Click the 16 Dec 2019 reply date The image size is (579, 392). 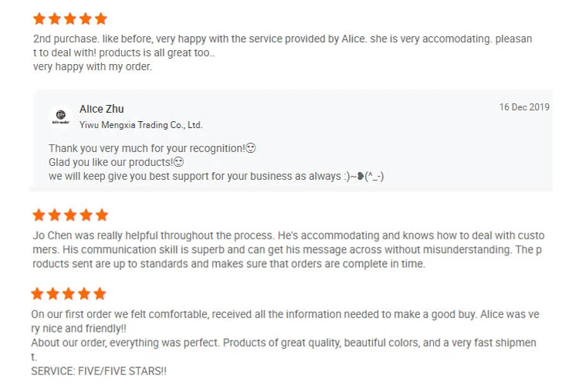[524, 107]
